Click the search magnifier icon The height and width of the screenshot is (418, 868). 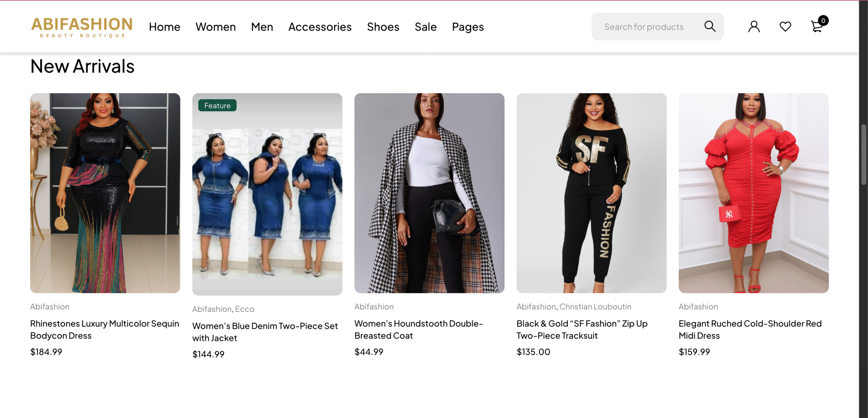click(x=710, y=26)
